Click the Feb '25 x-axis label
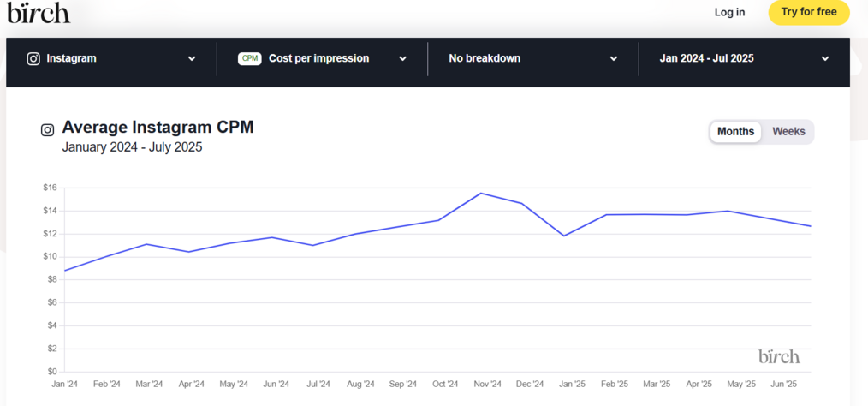868x406 pixels. (x=615, y=384)
